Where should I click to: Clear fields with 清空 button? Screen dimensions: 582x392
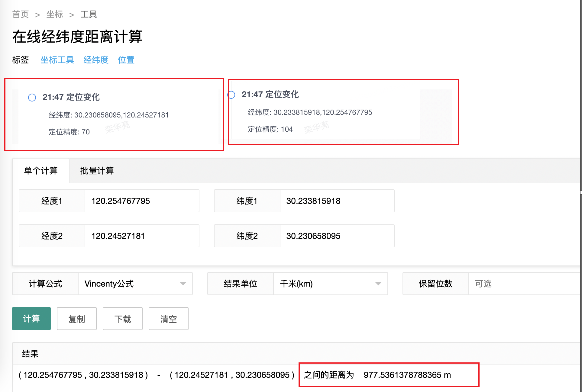[x=169, y=319]
